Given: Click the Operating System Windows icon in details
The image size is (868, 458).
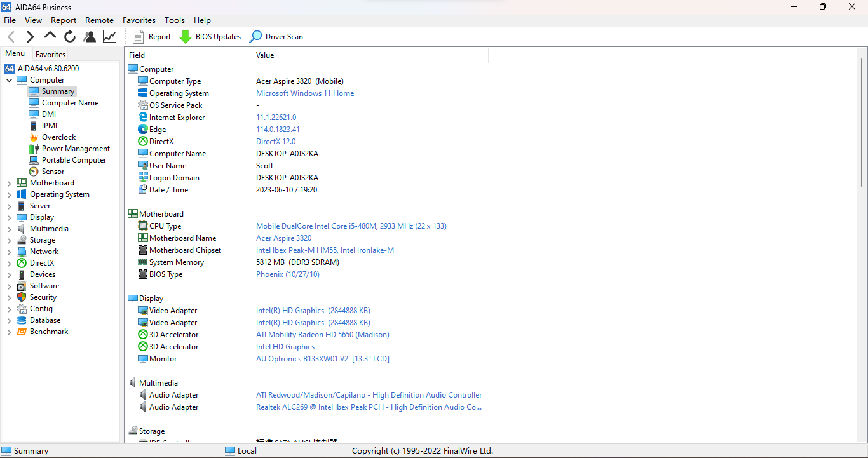Looking at the screenshot, I should coord(143,93).
